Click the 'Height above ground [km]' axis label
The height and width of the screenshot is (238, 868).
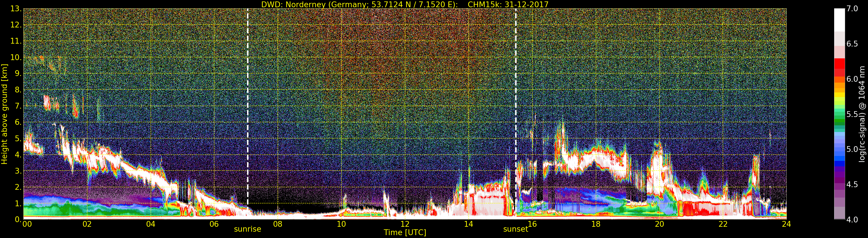click(x=4, y=114)
